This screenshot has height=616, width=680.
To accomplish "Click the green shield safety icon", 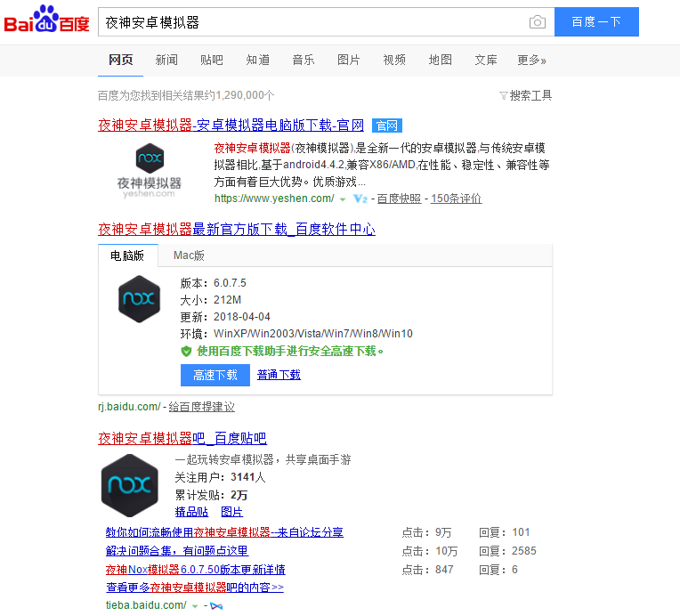I will 186,351.
